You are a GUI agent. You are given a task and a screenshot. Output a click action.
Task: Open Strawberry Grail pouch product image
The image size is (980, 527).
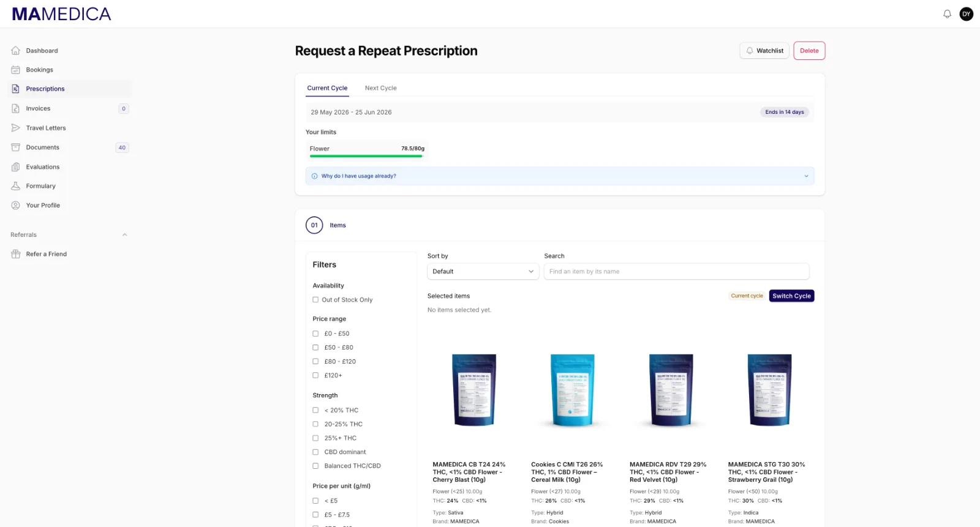(x=770, y=389)
